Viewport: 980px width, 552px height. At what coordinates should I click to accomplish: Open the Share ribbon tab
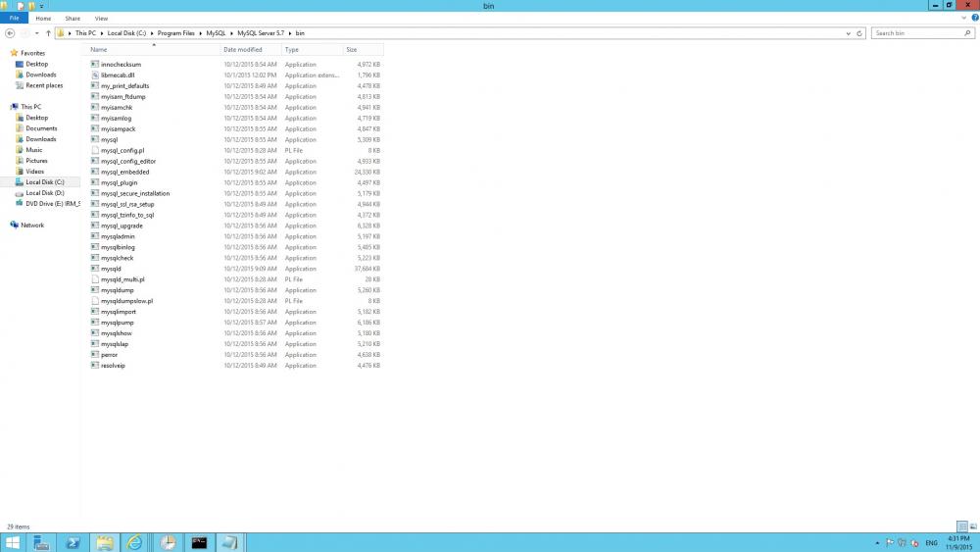[73, 18]
